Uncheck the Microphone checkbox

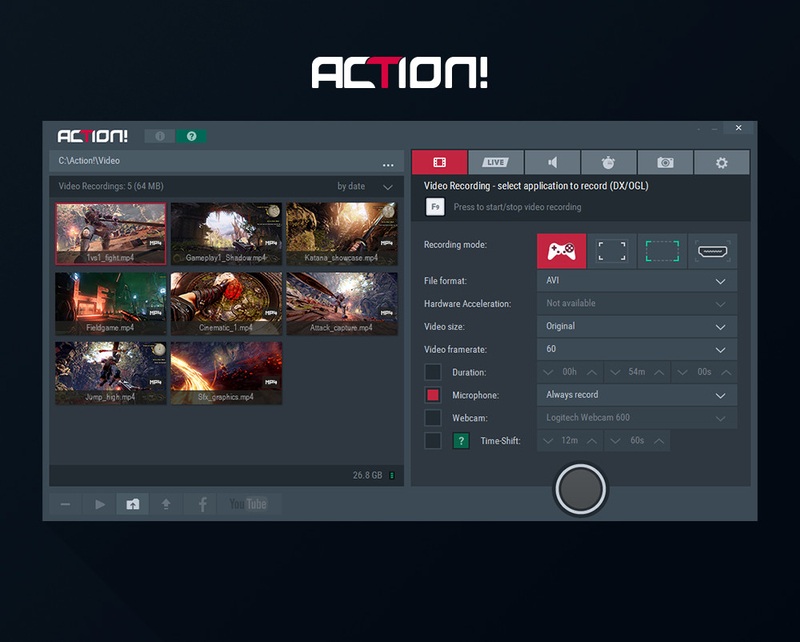[x=433, y=395]
